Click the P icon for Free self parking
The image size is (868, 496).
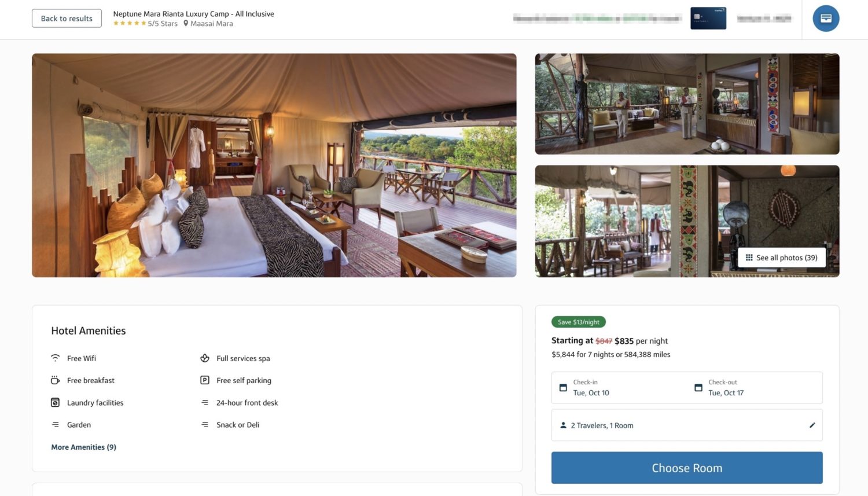[x=204, y=380]
